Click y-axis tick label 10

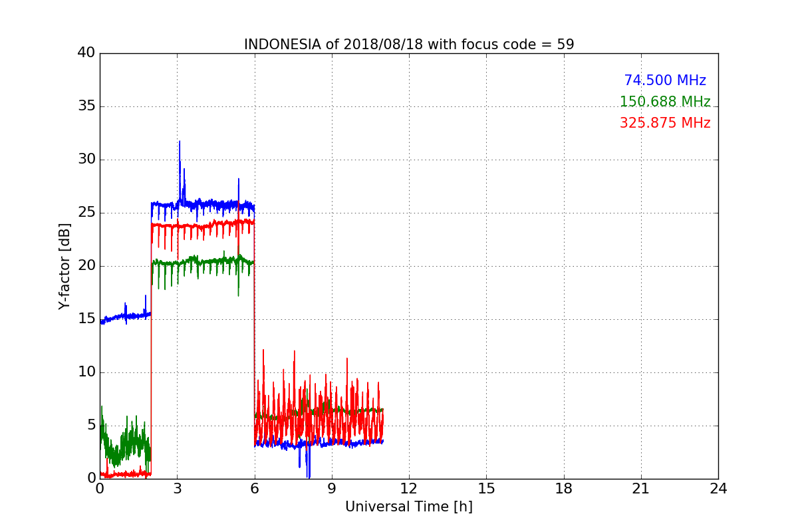[86, 372]
